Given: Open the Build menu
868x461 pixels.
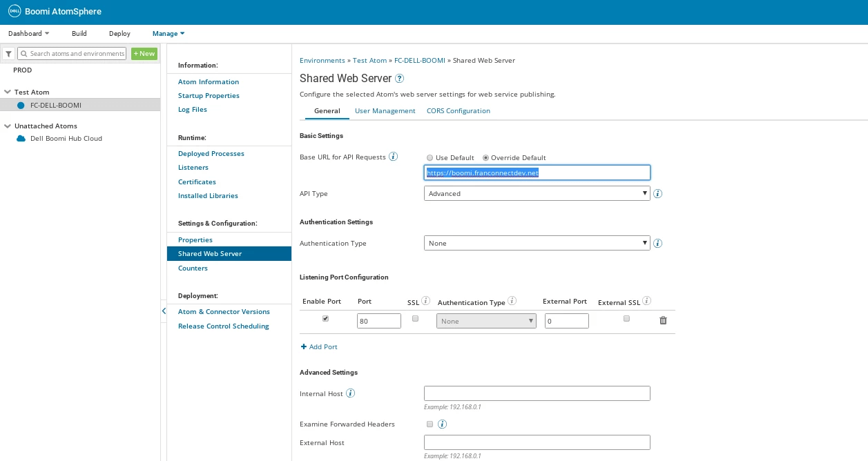Looking at the screenshot, I should [x=79, y=33].
